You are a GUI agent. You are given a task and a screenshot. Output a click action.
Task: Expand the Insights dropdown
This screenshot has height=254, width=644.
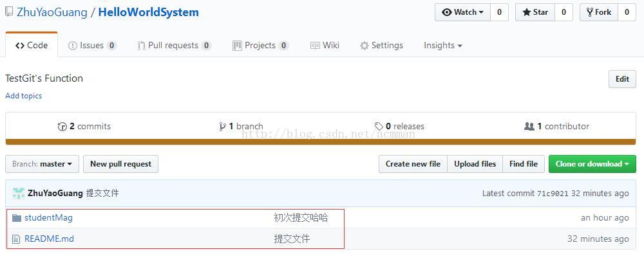[443, 45]
